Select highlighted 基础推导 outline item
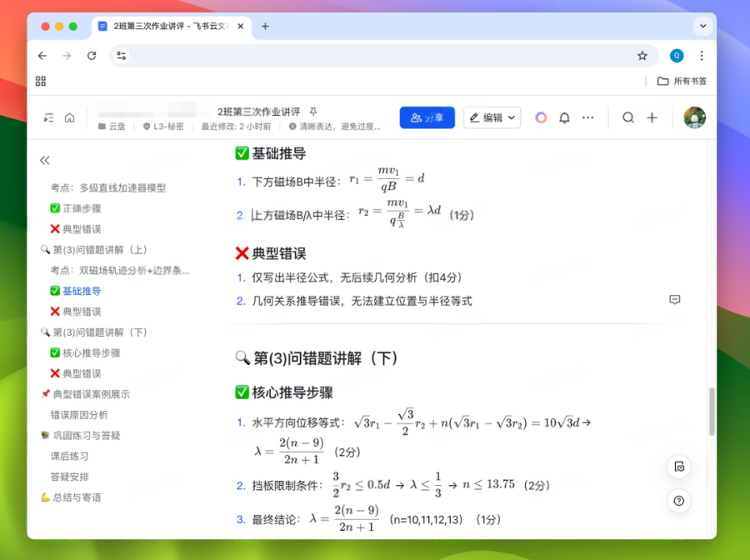 pos(76,291)
